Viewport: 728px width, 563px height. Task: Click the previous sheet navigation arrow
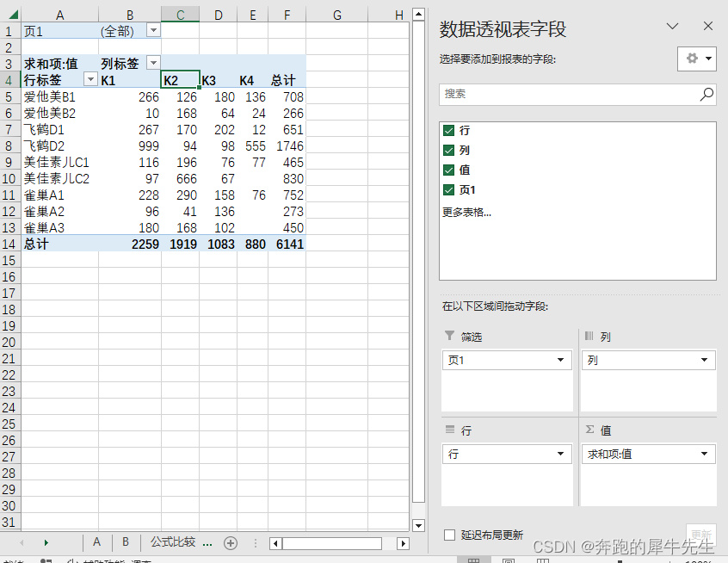pos(22,542)
